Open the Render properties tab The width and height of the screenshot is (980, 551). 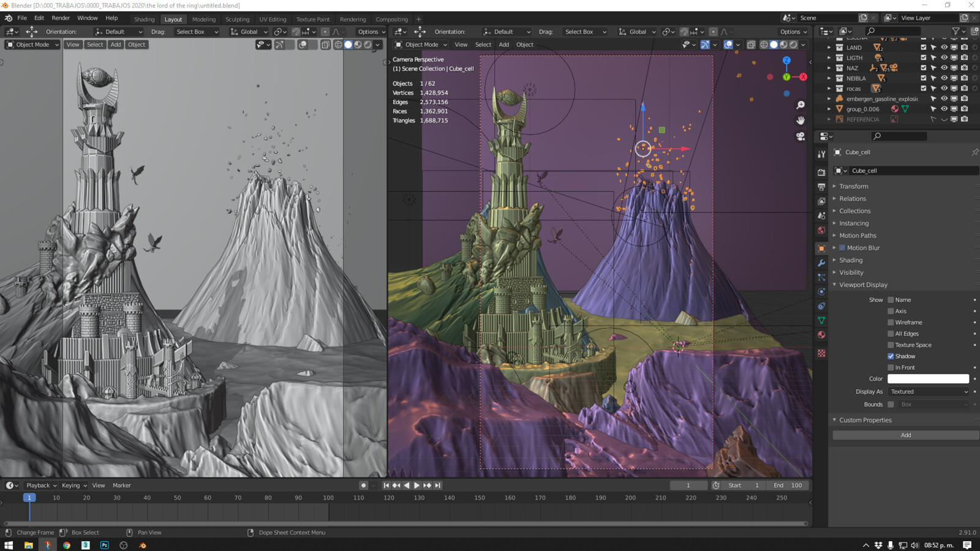[821, 172]
